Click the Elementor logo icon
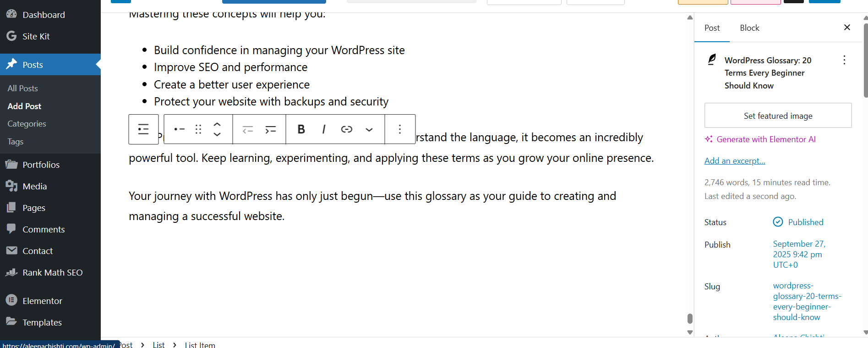The image size is (868, 348). tap(11, 300)
